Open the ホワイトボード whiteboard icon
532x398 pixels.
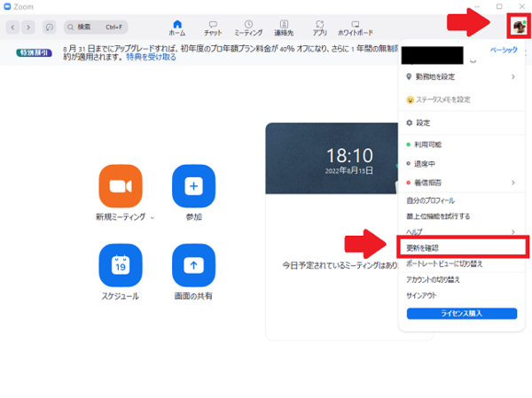tap(356, 27)
